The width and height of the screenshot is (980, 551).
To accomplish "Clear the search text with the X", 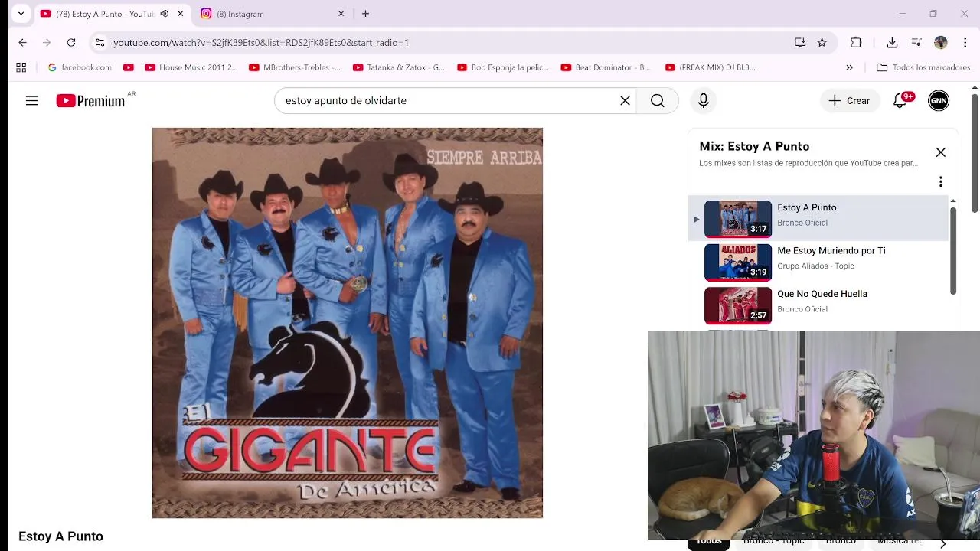I will click(x=625, y=100).
